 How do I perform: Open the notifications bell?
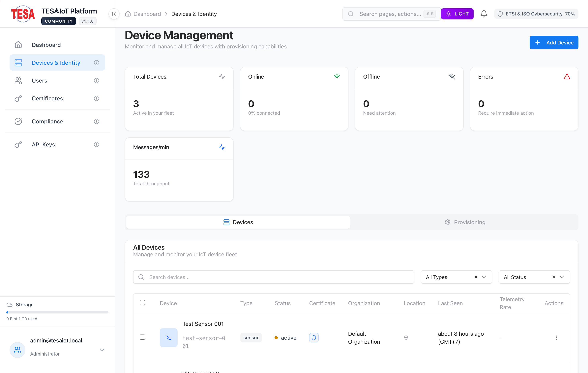(x=484, y=14)
